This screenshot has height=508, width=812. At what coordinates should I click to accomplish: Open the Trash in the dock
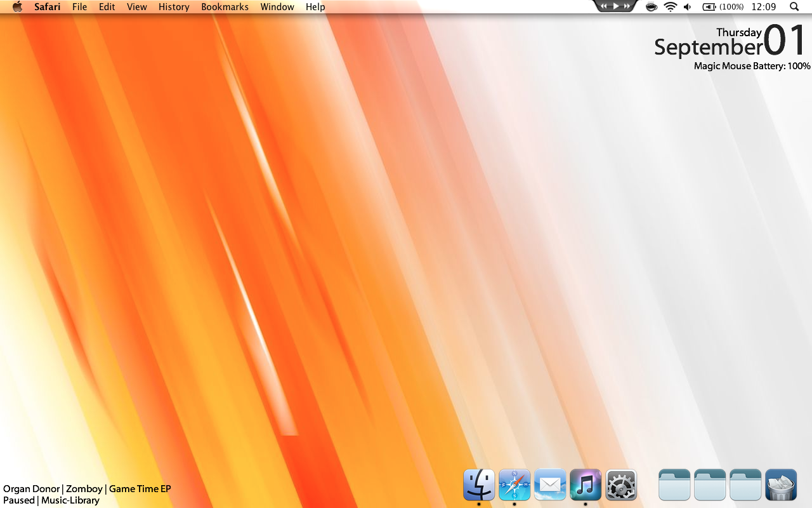coord(781,485)
